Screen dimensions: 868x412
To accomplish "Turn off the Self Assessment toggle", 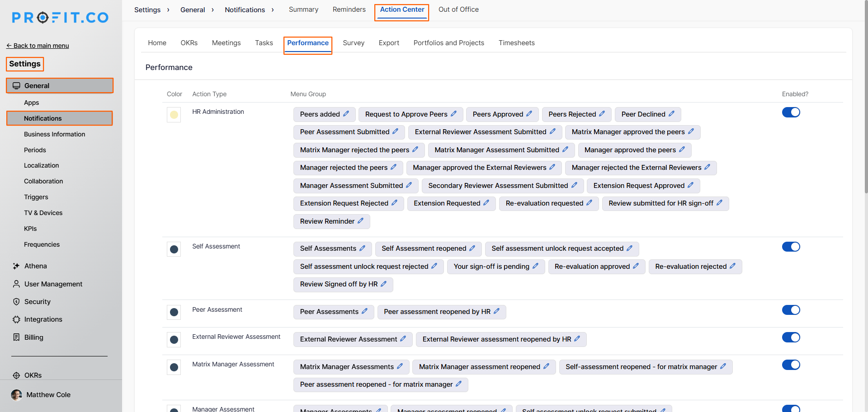I will (791, 247).
